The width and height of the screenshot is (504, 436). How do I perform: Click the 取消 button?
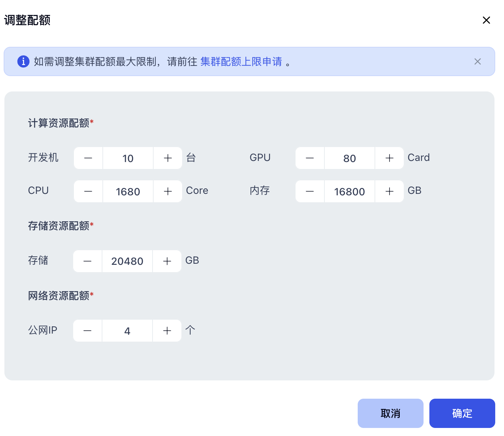pyautogui.click(x=390, y=413)
